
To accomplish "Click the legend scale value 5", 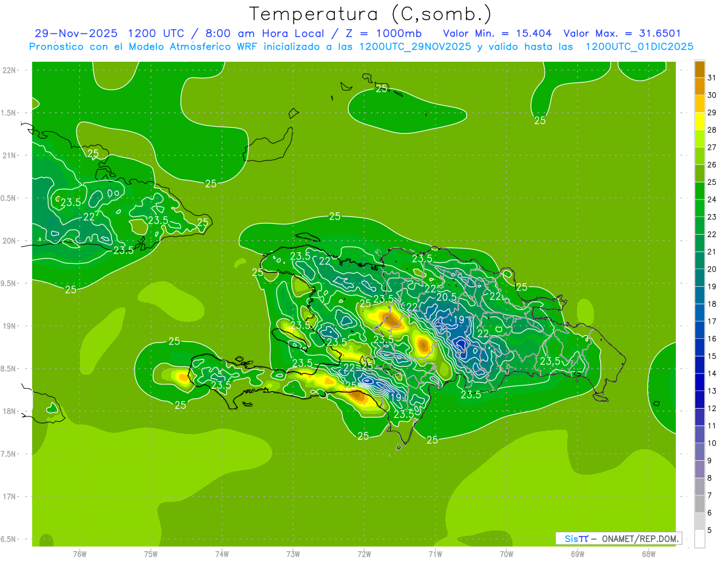I will (x=710, y=530).
